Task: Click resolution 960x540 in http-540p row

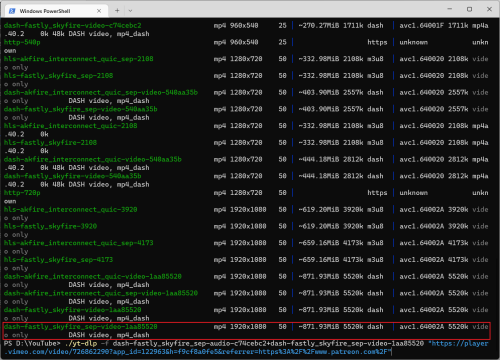Action: pyautogui.click(x=244, y=42)
